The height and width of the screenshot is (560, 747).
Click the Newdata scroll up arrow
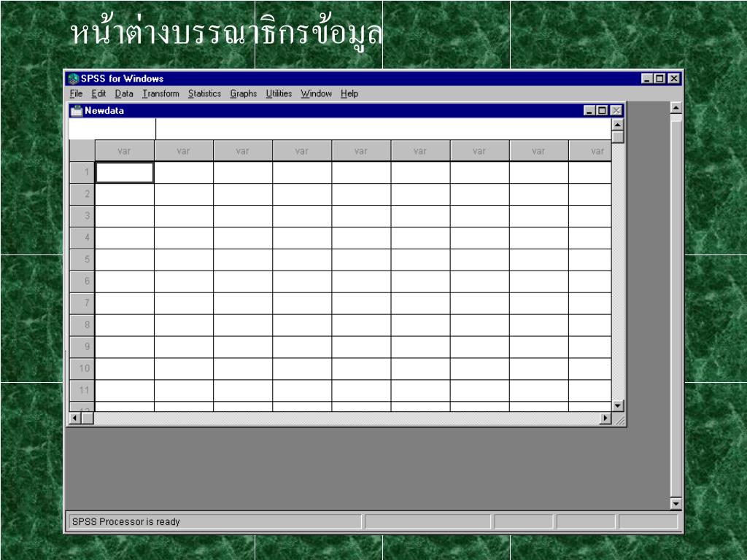coord(618,125)
